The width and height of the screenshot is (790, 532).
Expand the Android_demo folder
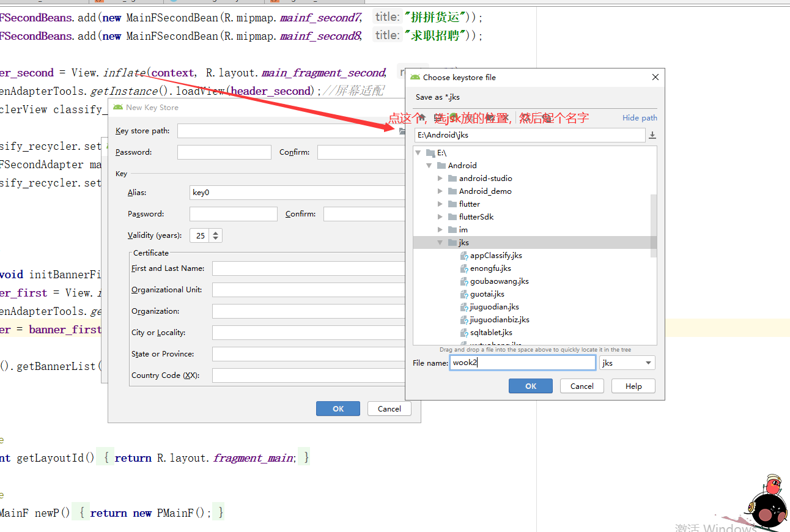click(440, 191)
